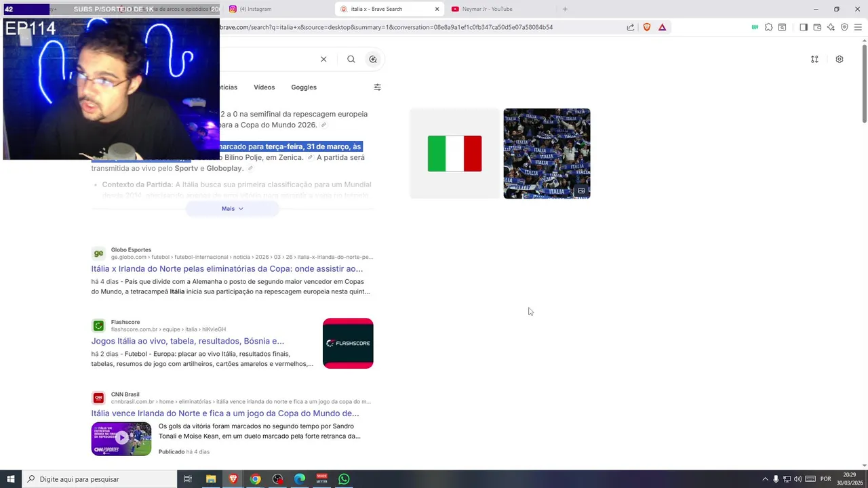The width and height of the screenshot is (868, 488).
Task: Click the cnnbrasil.com.br breadcrumb URL
Action: [241, 401]
